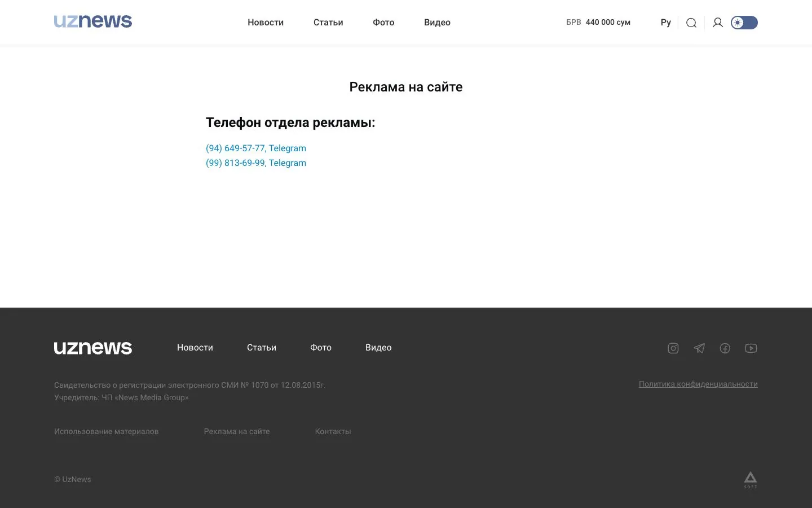812x508 pixels.
Task: Open the user profile icon
Action: [718, 23]
